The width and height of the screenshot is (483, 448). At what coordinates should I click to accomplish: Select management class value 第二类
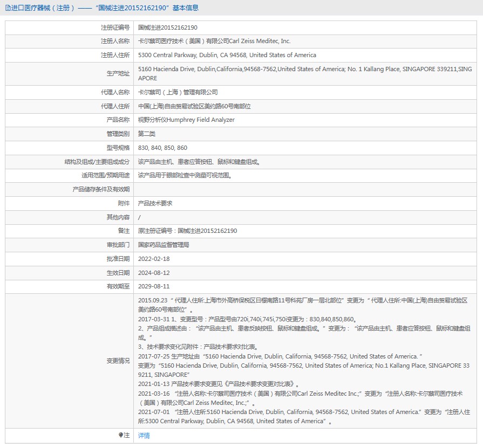147,134
